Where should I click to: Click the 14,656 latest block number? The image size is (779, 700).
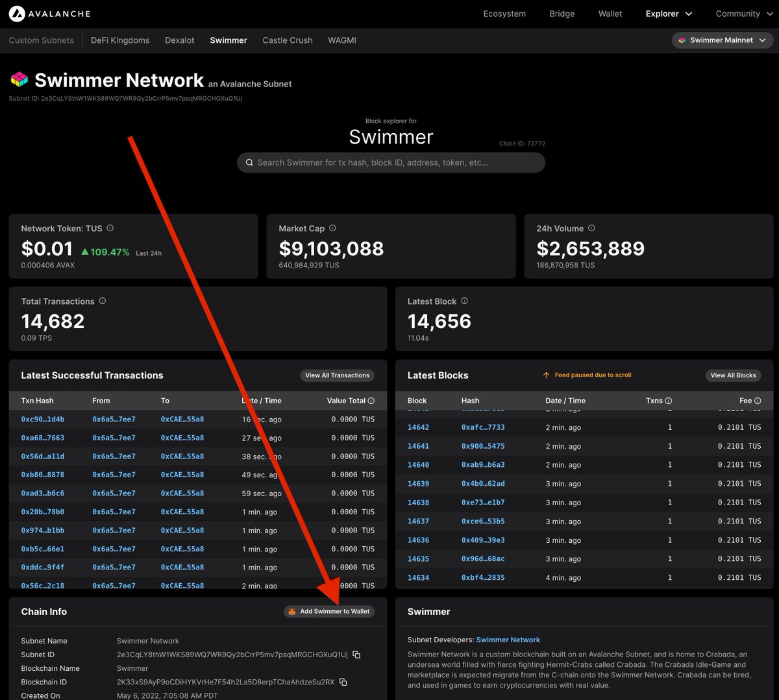[439, 321]
